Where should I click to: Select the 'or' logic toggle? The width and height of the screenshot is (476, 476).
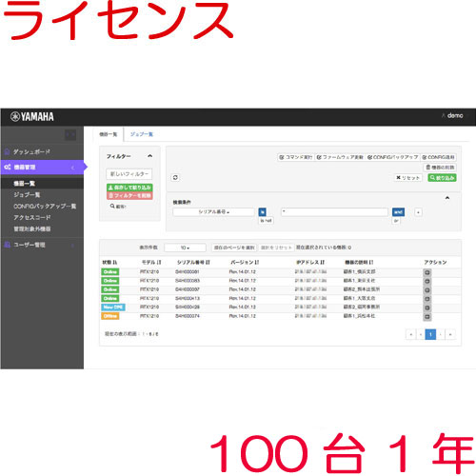click(396, 221)
